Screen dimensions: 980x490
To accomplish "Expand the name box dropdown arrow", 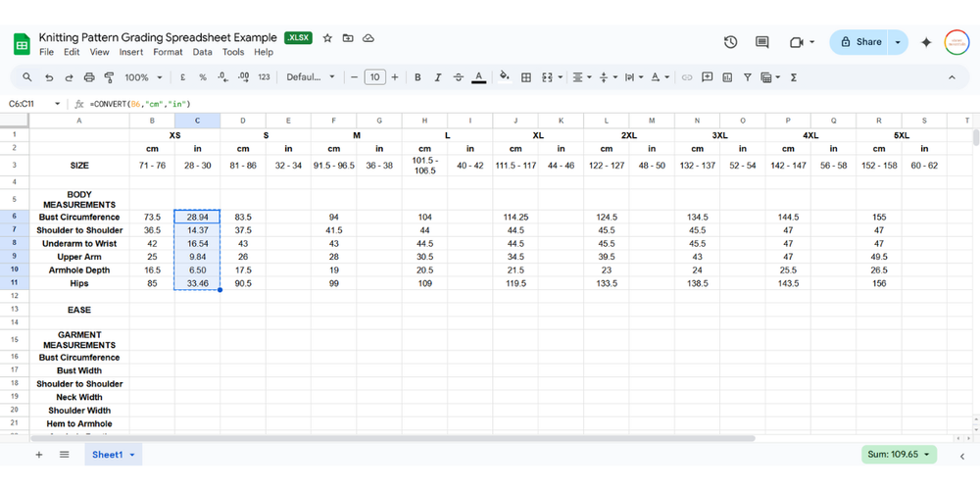I will (x=58, y=104).
